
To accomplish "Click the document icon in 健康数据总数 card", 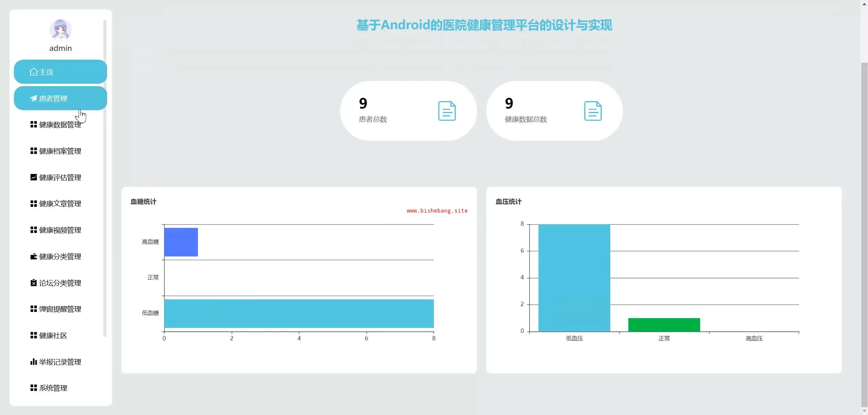I will (593, 111).
